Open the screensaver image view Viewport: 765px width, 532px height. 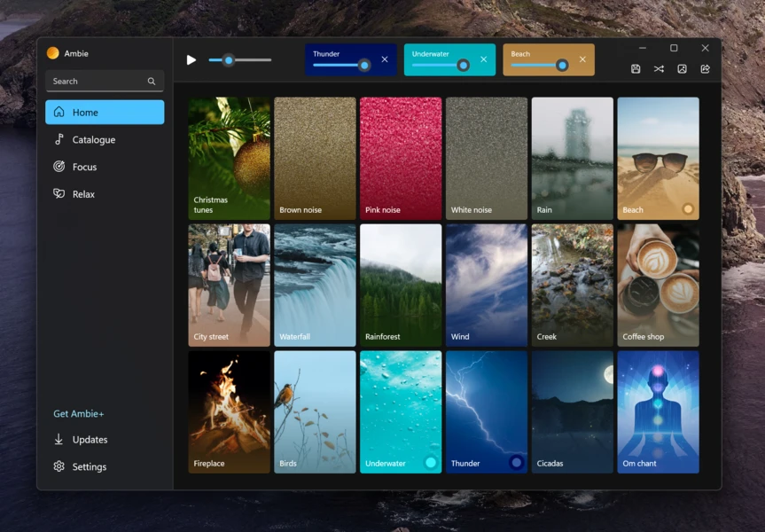click(x=681, y=68)
